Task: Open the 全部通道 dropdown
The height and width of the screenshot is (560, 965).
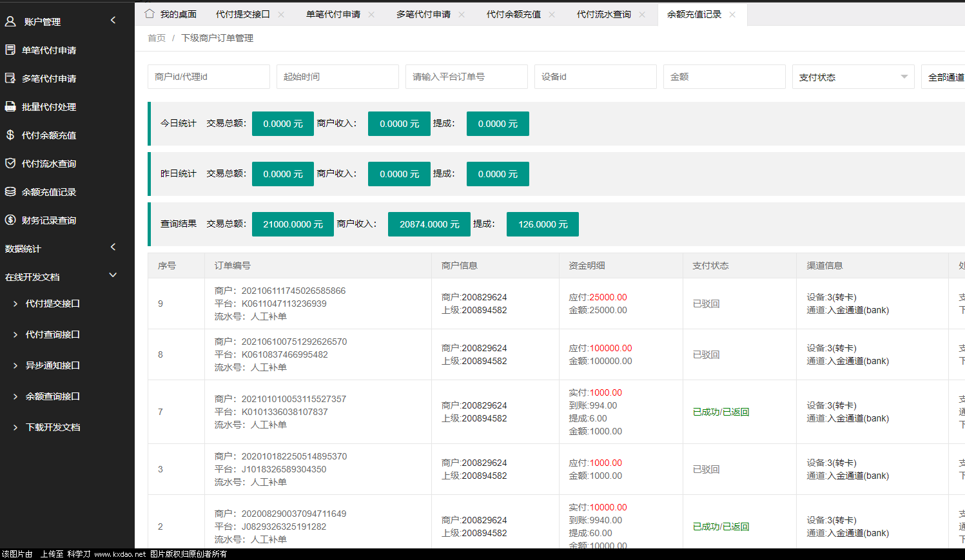Action: tap(943, 77)
